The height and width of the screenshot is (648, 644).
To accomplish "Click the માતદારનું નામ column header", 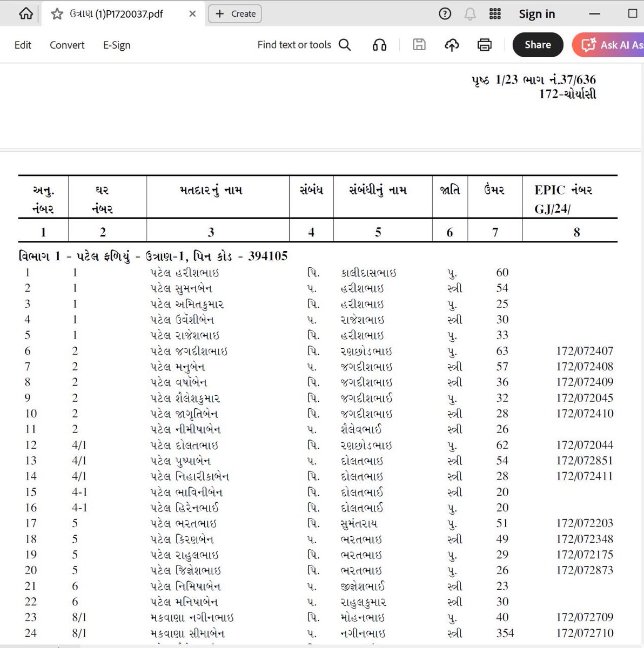I will (211, 190).
